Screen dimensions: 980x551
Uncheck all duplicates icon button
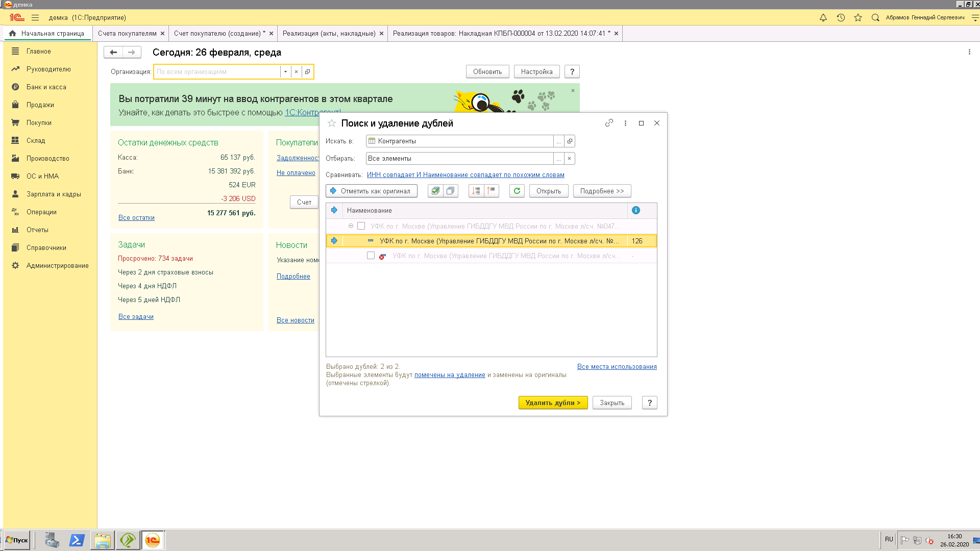coord(451,191)
